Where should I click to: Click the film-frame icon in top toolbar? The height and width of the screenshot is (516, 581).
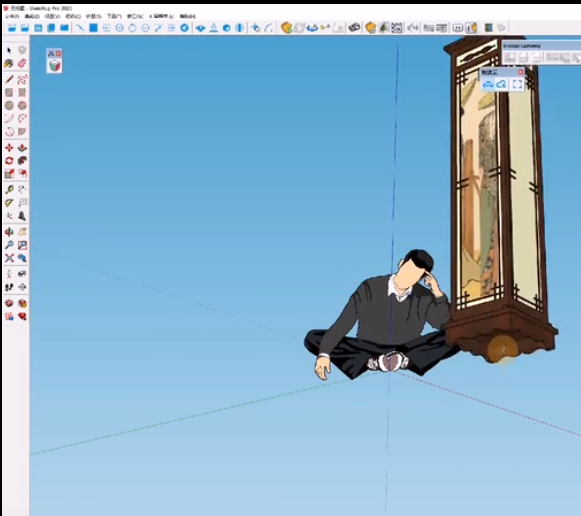pos(397,28)
